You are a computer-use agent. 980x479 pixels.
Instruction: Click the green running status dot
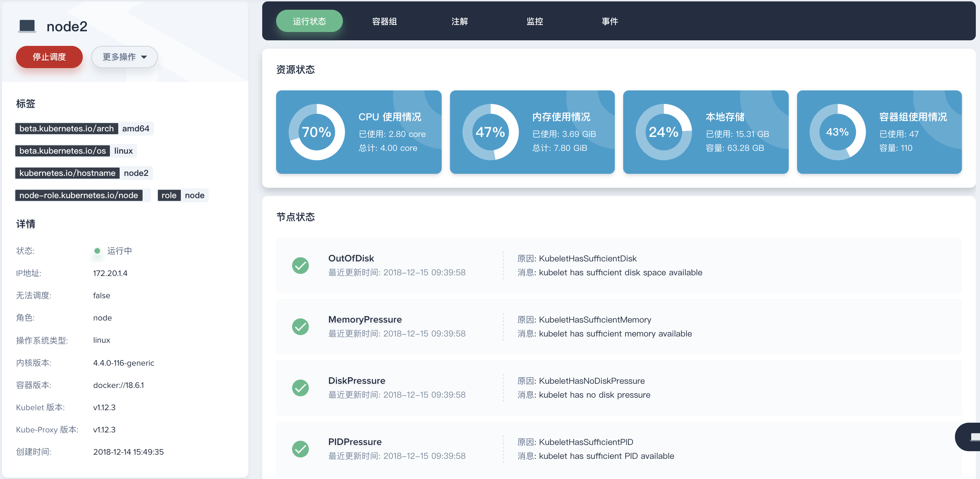click(x=97, y=251)
